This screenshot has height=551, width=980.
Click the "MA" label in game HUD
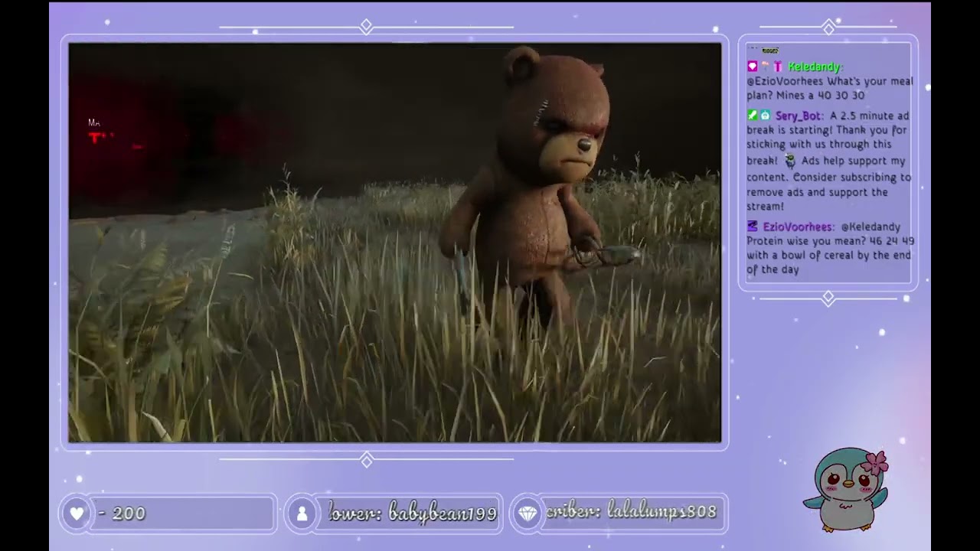tap(93, 122)
